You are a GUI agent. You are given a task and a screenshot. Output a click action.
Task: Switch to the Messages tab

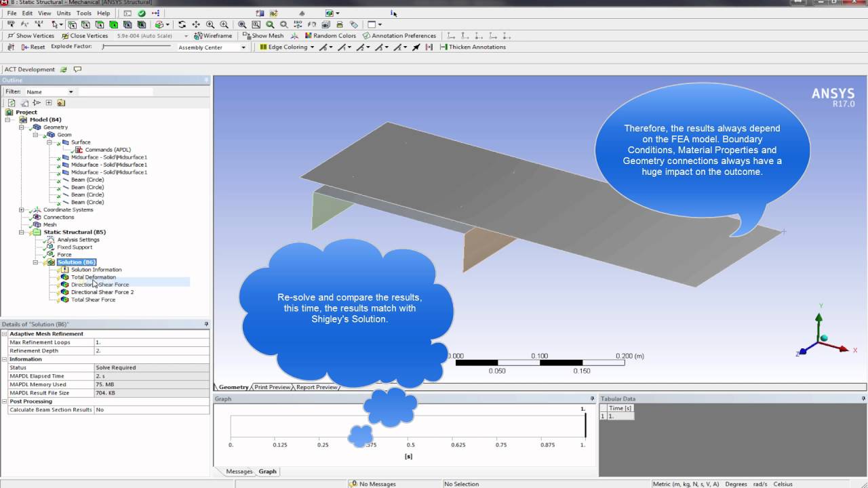(239, 471)
